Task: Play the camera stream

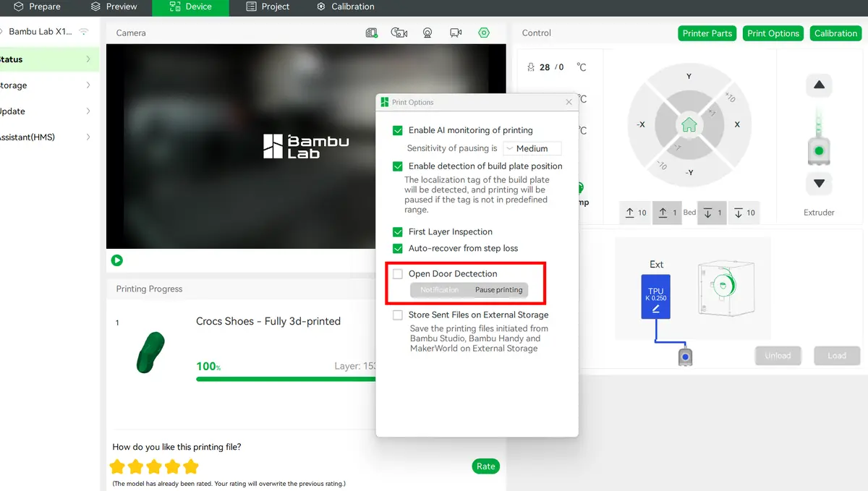Action: (117, 260)
